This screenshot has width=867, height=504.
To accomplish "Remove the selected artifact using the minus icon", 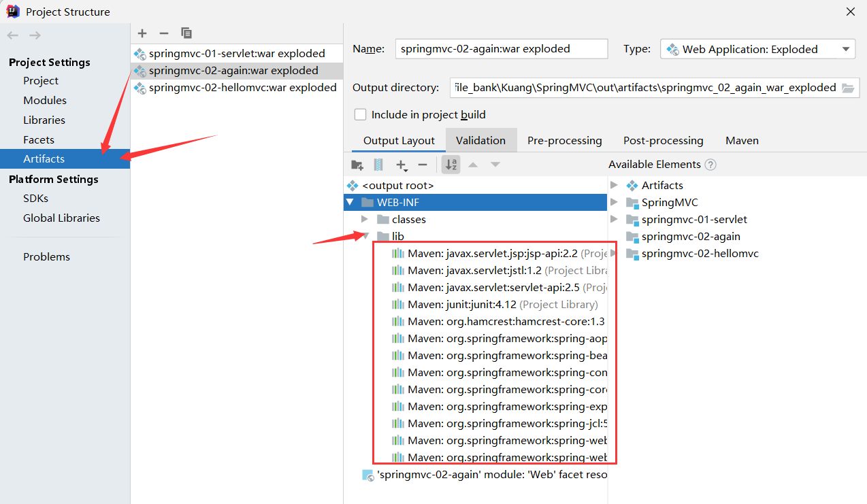I will click(x=163, y=33).
